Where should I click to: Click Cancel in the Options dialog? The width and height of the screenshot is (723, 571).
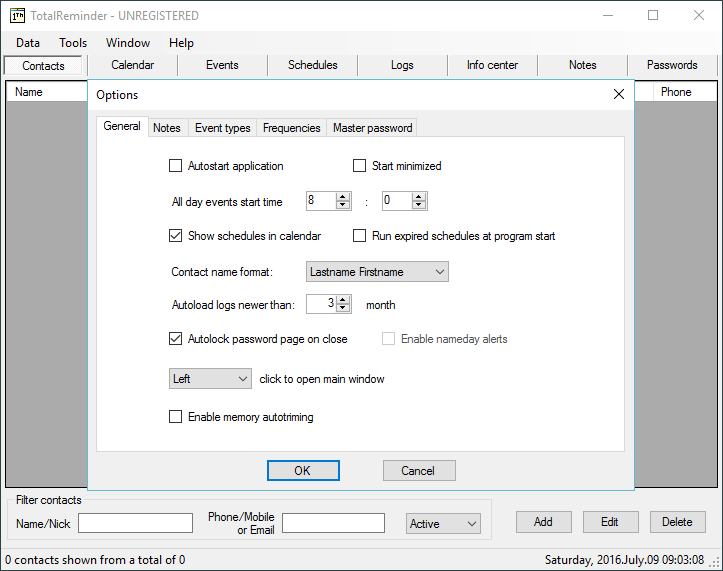point(419,470)
